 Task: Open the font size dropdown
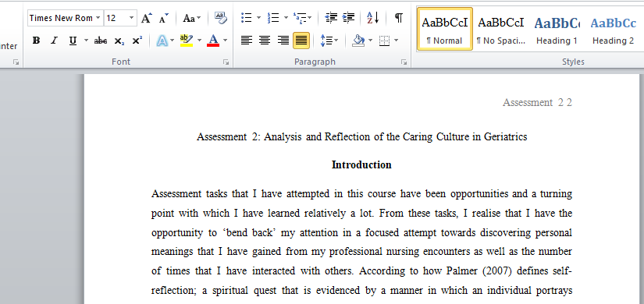click(x=131, y=18)
